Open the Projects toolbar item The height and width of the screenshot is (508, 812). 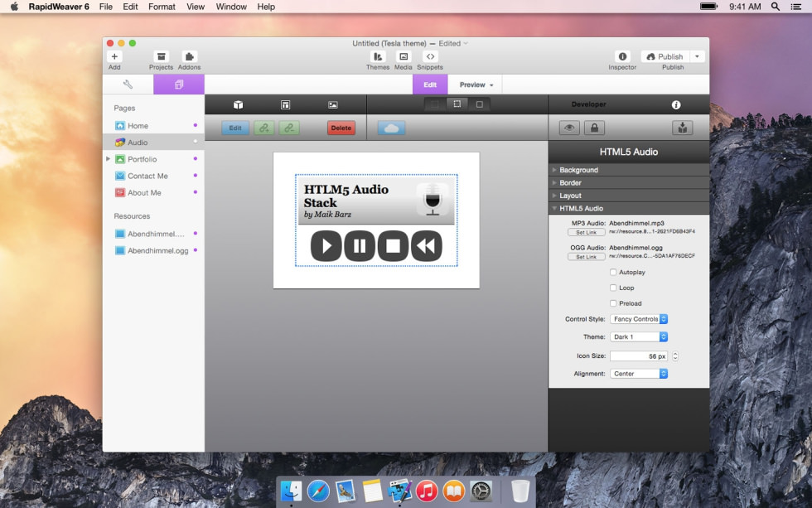point(161,57)
